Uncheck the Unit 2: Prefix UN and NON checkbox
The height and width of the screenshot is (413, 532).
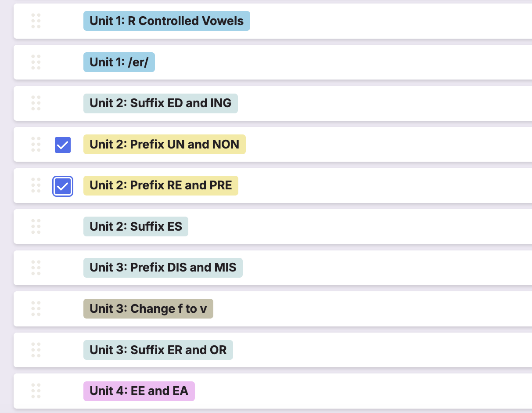point(63,145)
